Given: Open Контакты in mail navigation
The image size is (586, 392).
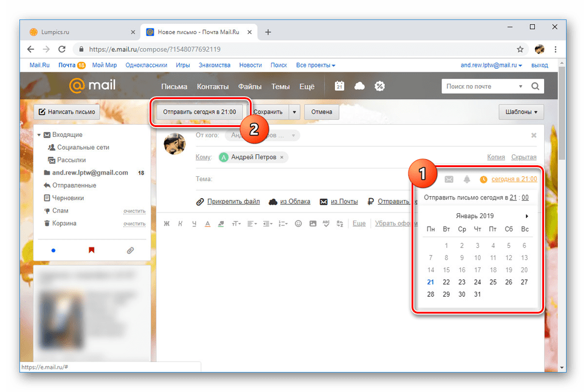Looking at the screenshot, I should point(213,86).
